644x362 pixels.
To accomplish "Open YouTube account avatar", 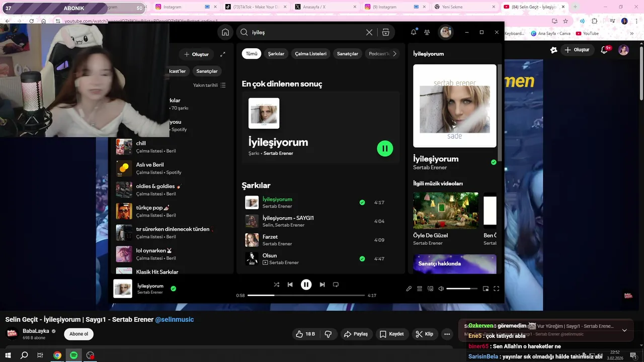I will pos(623,50).
